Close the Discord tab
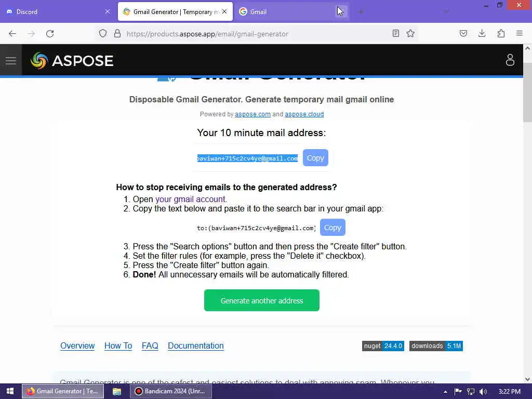 pyautogui.click(x=108, y=11)
